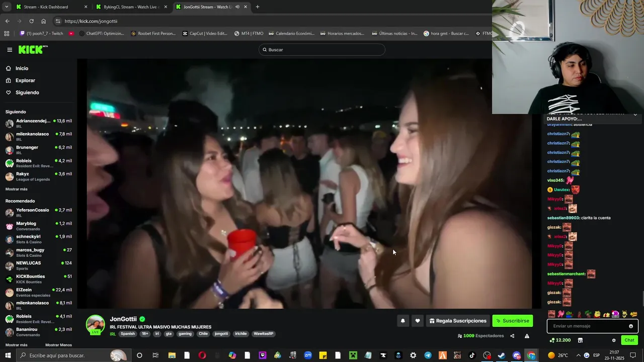The image size is (644, 362).
Task: Select the JonGottii Stream tab
Action: [211, 7]
